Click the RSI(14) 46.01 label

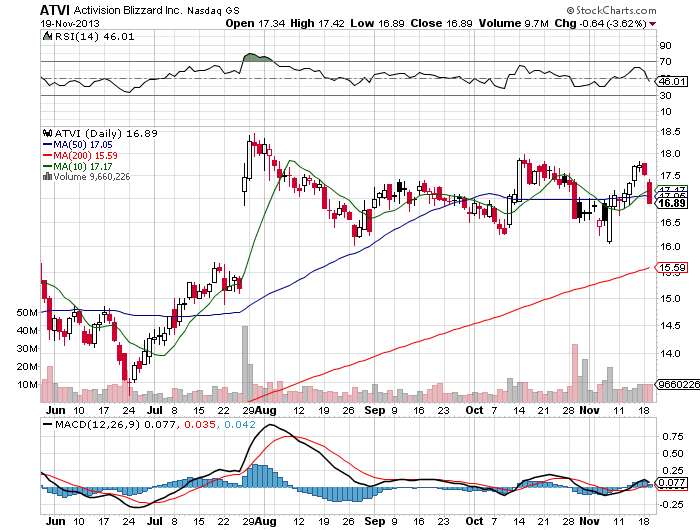[95, 37]
